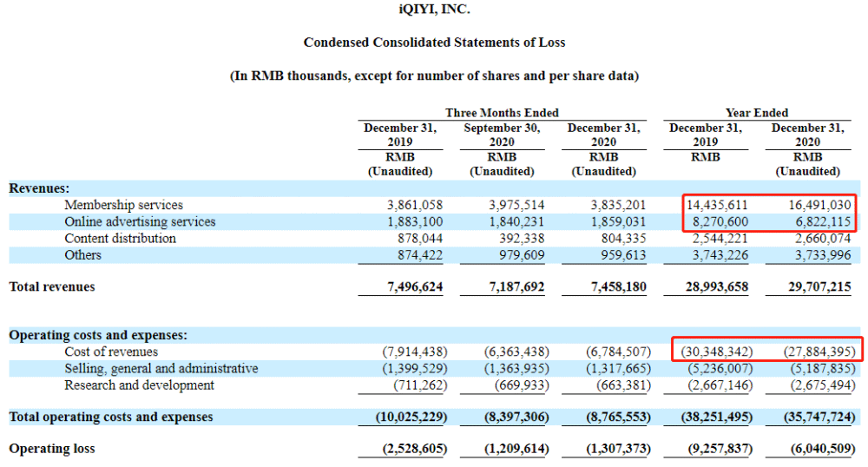This screenshot has height=467, width=868.
Task: Select content distribution value 2,544,221
Action: 720,239
